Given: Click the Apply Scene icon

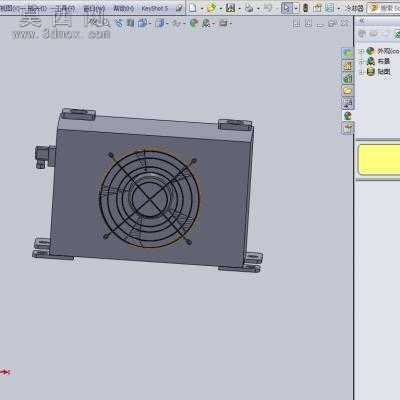Looking at the screenshot, I should point(206,23).
